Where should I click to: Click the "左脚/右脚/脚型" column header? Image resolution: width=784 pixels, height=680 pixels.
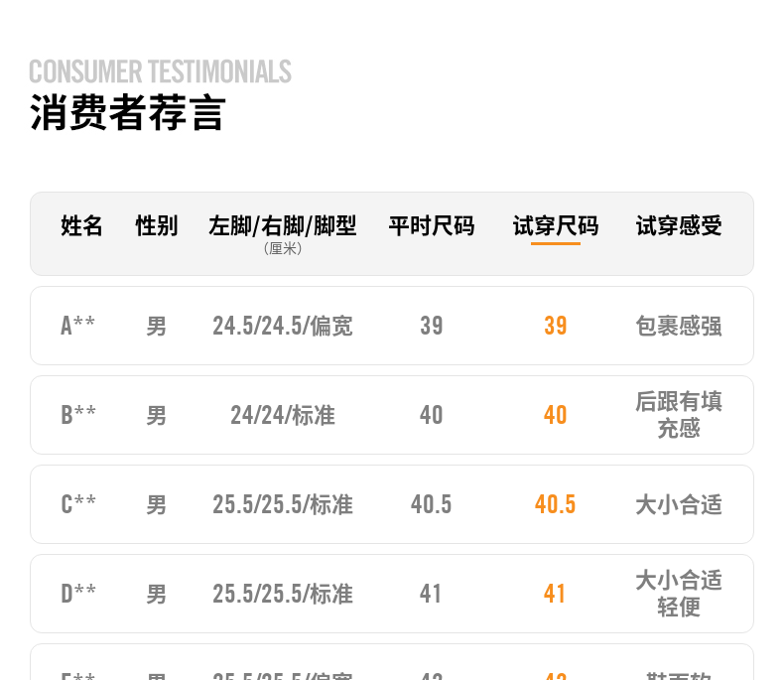tap(283, 226)
